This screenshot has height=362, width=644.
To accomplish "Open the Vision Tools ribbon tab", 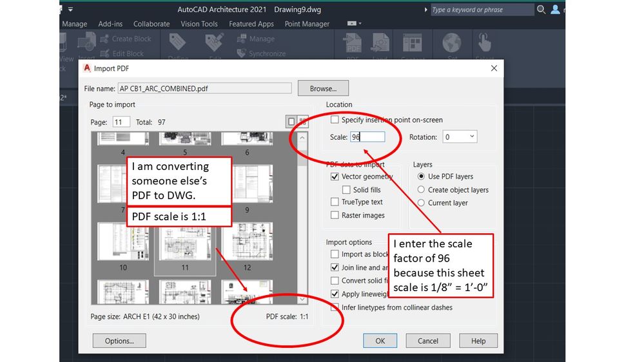I will click(199, 24).
